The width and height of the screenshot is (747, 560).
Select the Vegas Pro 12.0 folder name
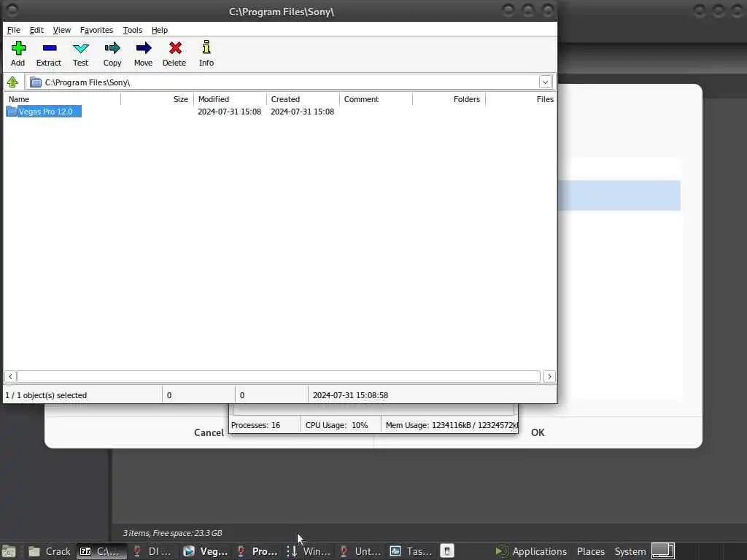pyautogui.click(x=46, y=112)
